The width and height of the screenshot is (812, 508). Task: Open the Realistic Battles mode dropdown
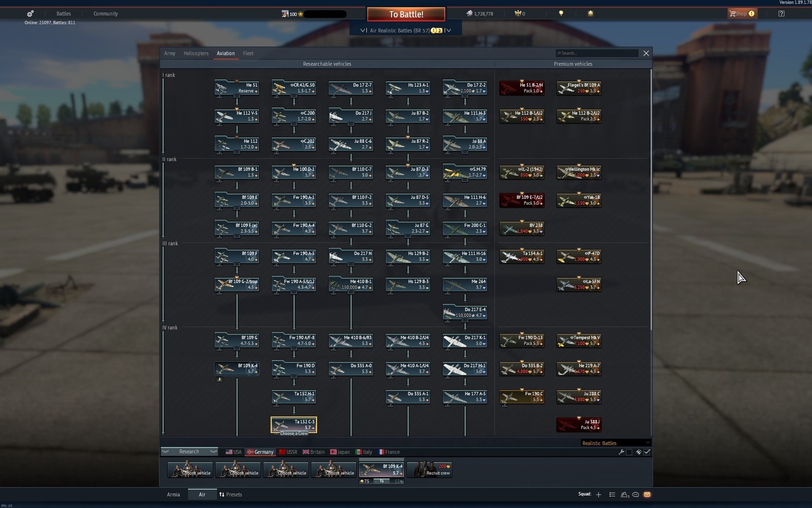(616, 443)
